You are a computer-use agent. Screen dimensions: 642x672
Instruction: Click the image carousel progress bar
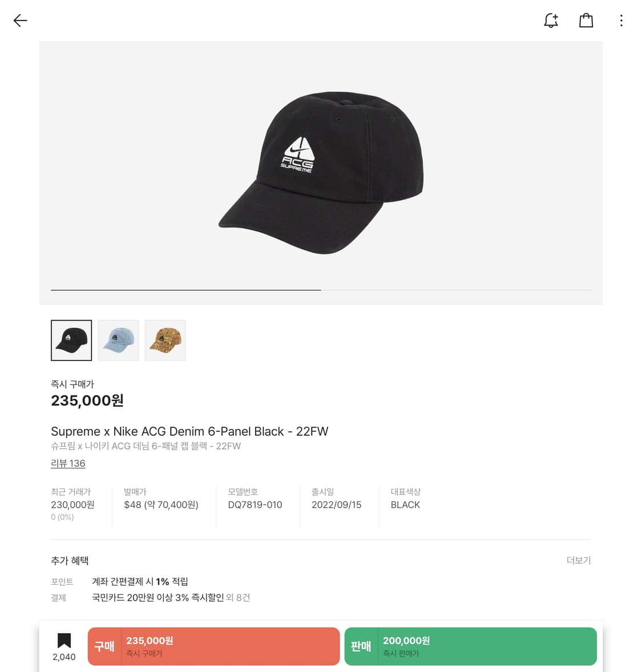[321, 290]
